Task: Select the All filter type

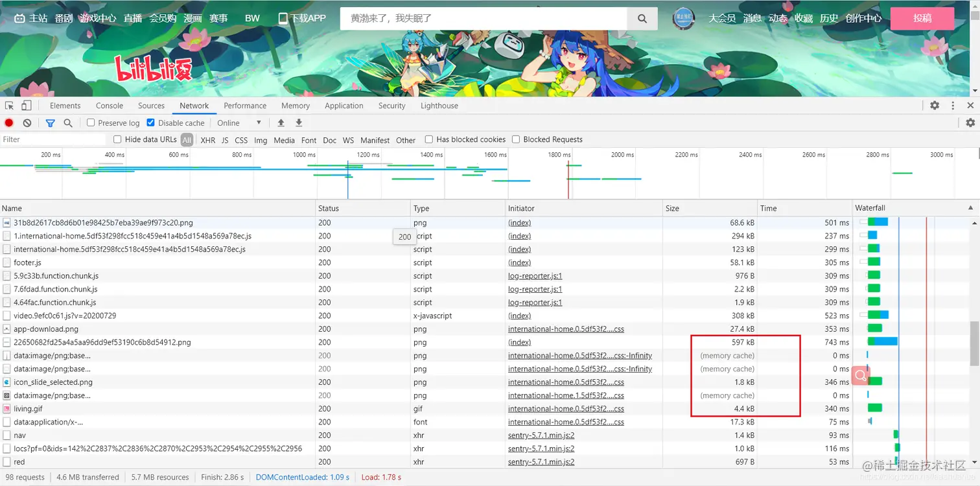Action: point(187,140)
